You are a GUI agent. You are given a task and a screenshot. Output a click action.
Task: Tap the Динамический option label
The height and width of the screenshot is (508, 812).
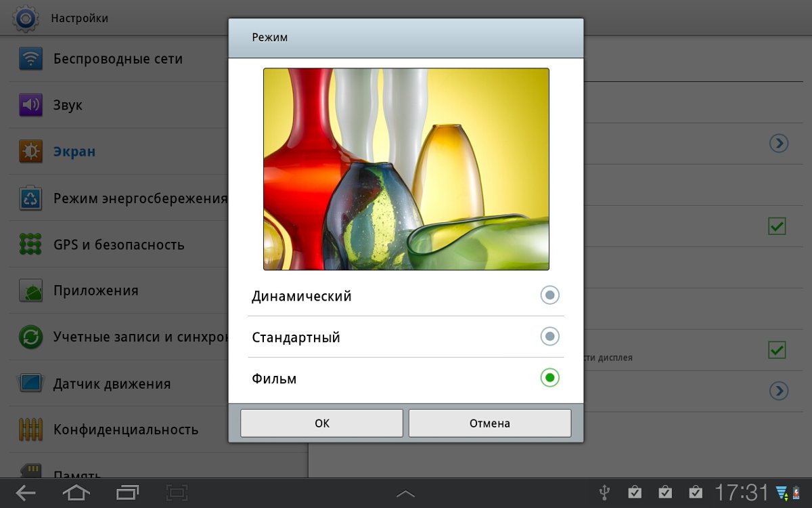click(302, 296)
